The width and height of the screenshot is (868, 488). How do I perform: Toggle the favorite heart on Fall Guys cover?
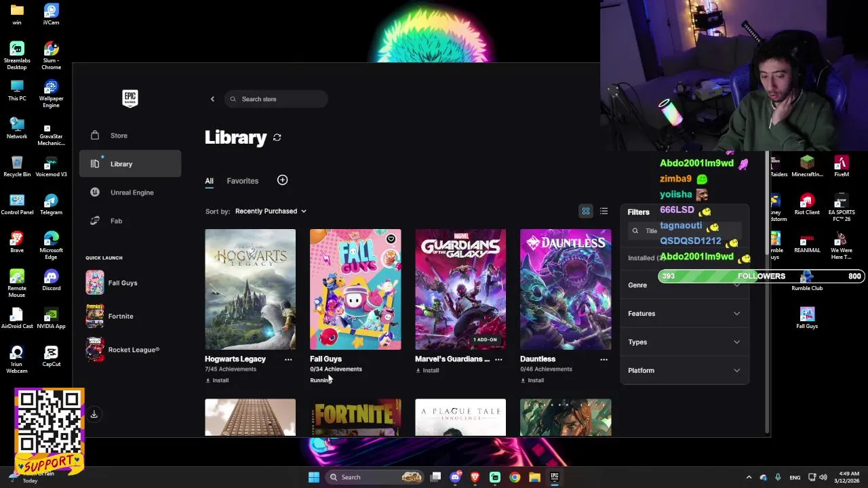[x=391, y=239]
